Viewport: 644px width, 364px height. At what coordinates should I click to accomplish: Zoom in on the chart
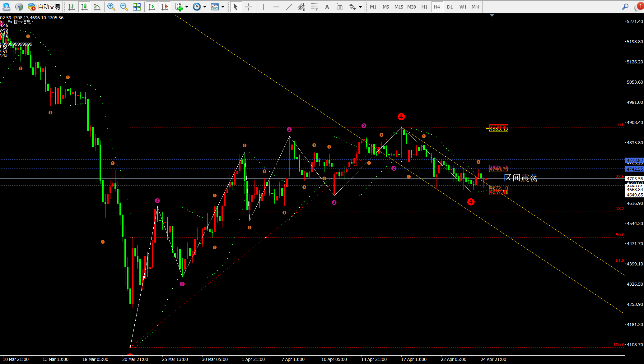click(x=111, y=7)
